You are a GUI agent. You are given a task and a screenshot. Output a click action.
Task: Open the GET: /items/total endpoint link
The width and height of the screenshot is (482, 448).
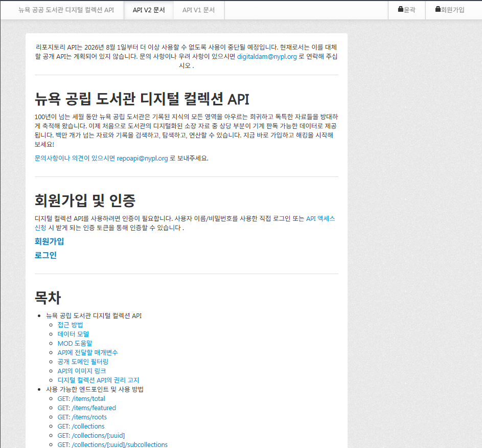81,398
